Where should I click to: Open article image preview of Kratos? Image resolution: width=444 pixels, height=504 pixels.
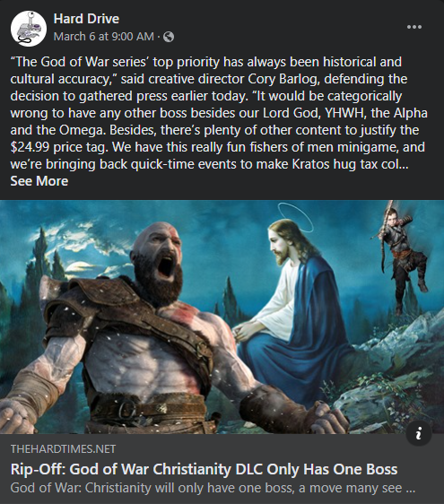click(222, 317)
